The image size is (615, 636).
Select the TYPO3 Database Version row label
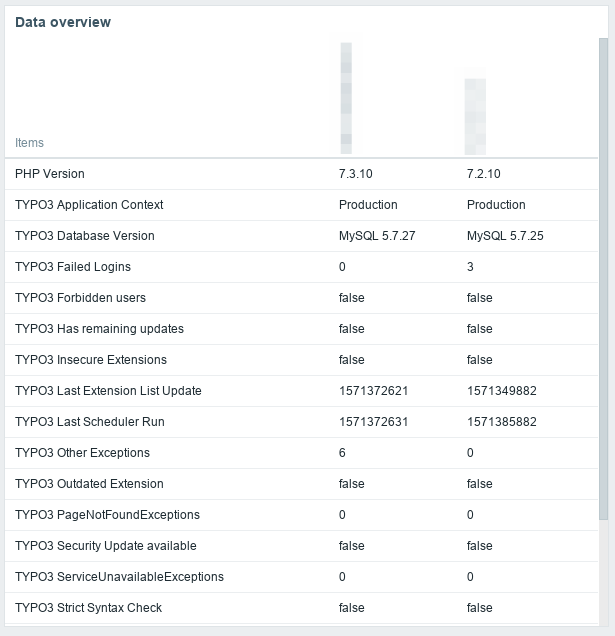point(85,236)
